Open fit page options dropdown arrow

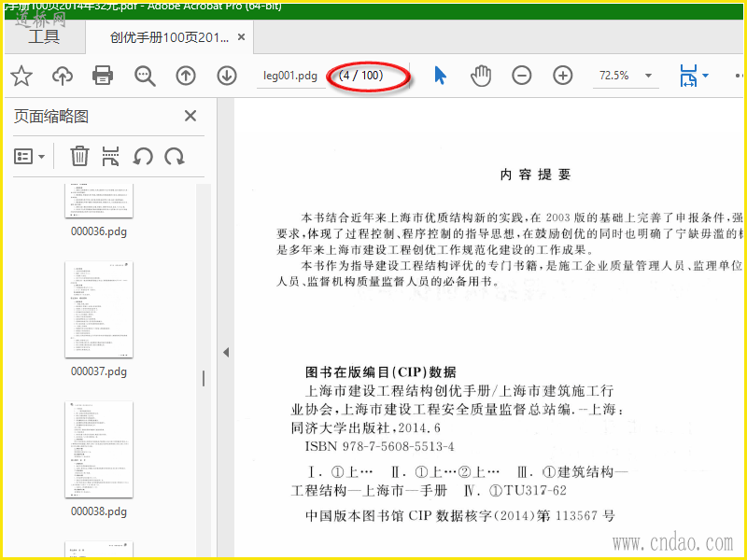[x=705, y=76]
